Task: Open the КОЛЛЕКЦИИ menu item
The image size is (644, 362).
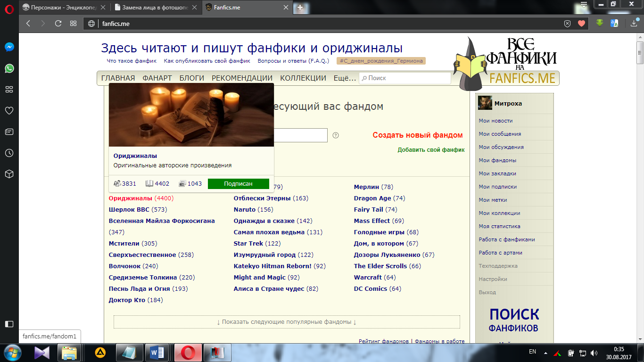Action: 303,78
